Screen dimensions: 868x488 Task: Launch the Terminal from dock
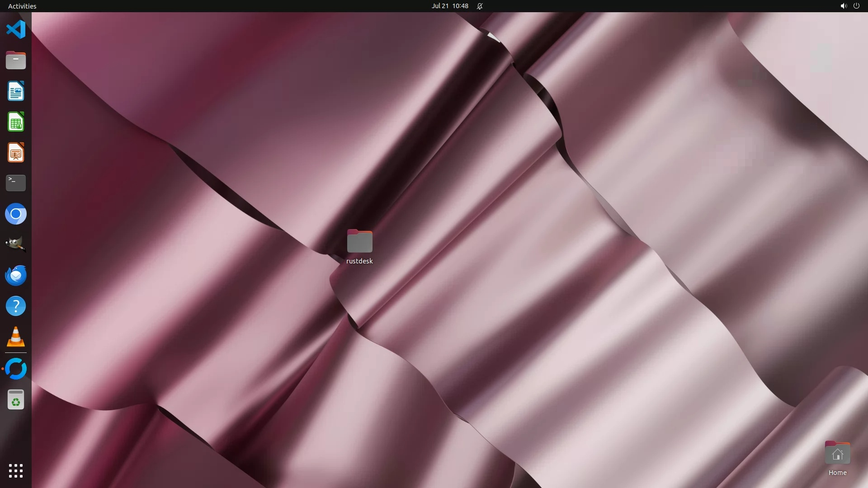(x=16, y=183)
